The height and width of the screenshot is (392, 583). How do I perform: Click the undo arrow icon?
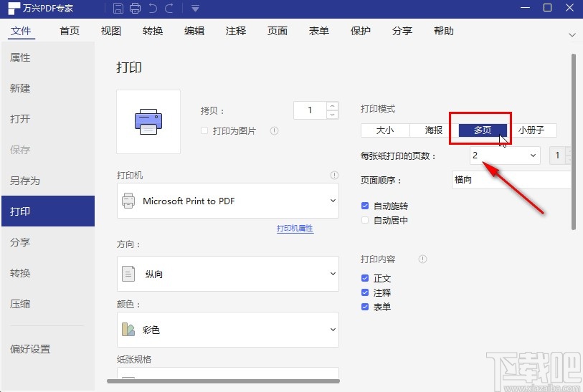(153, 8)
